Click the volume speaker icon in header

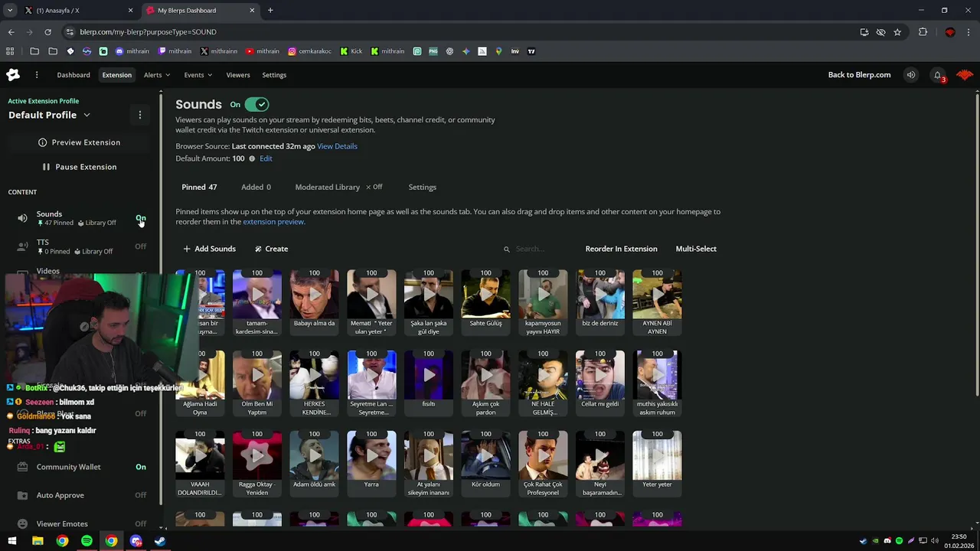click(x=910, y=75)
